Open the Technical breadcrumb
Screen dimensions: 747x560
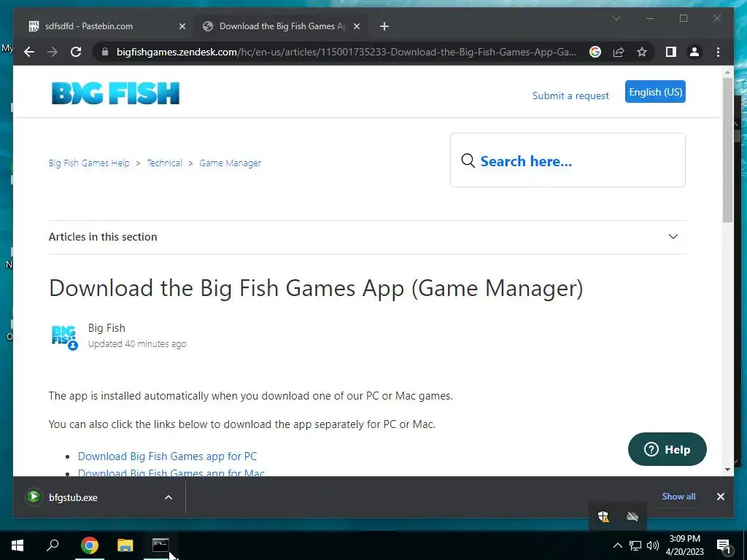click(164, 163)
